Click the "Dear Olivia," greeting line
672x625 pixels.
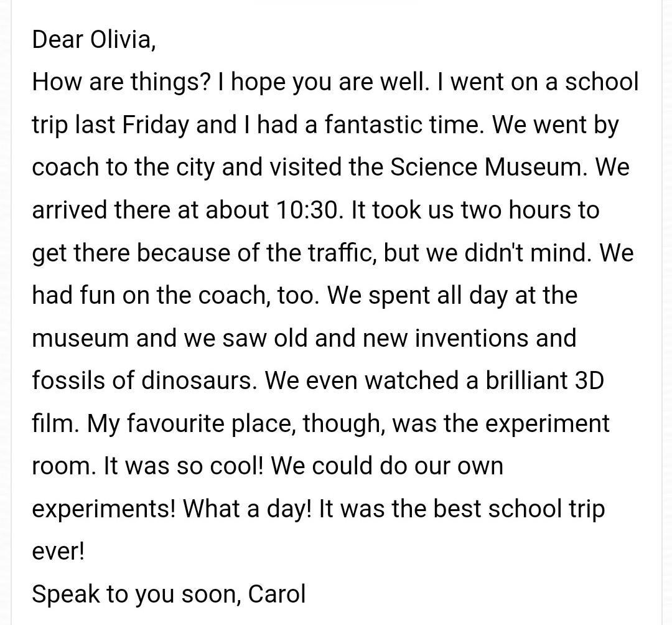(94, 40)
